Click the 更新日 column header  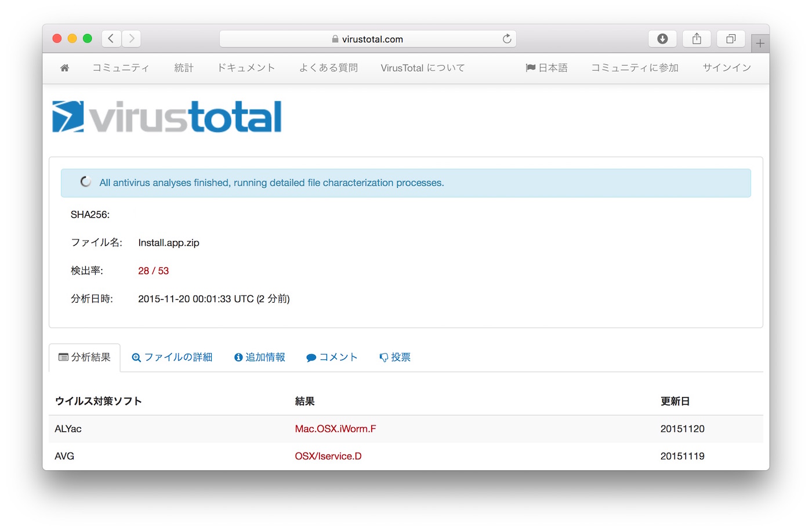pos(675,401)
